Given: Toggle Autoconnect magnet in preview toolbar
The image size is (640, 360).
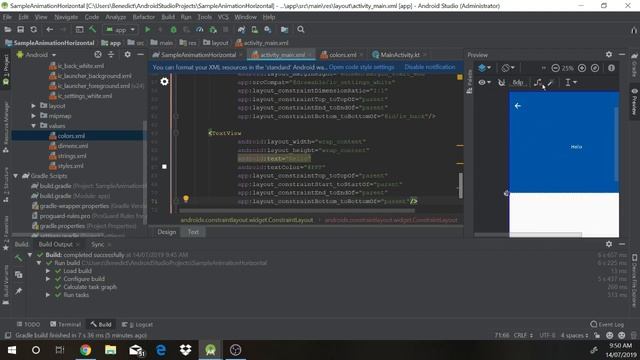Looking at the screenshot, I should tap(501, 82).
